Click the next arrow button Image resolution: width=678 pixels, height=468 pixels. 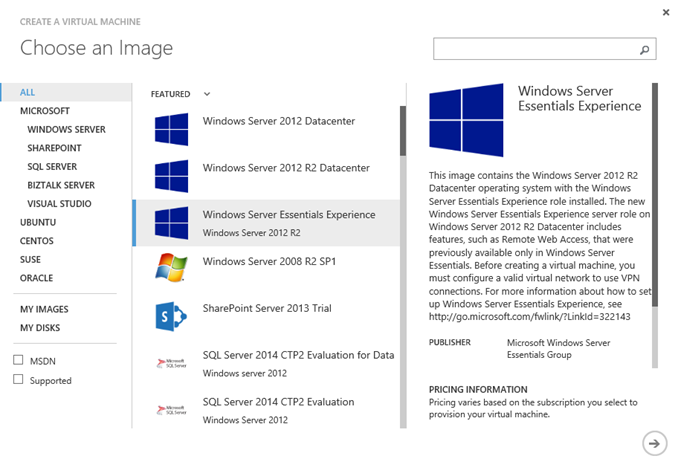[654, 443]
